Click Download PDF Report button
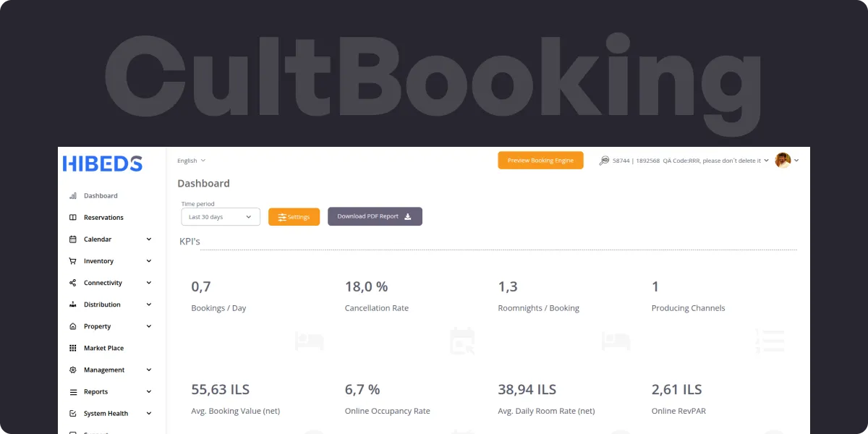 375,216
